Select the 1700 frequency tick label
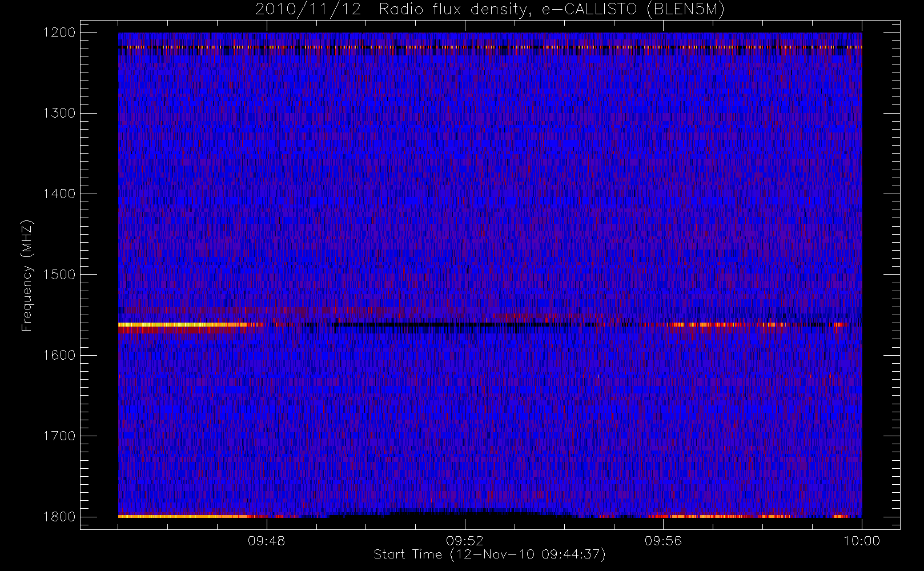 pos(59,436)
